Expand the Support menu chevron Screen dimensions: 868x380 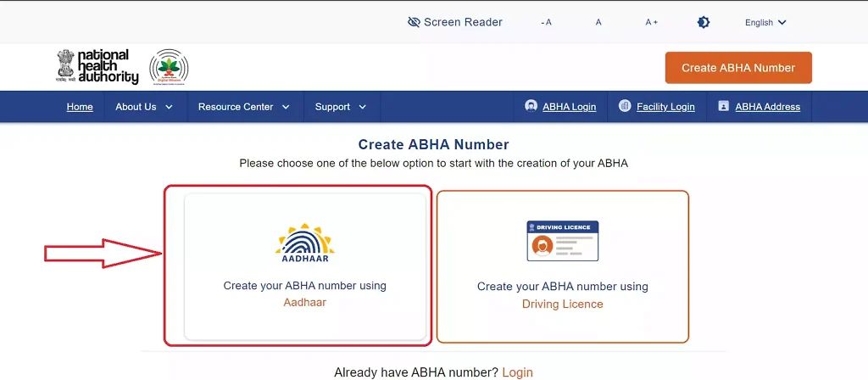coord(363,107)
